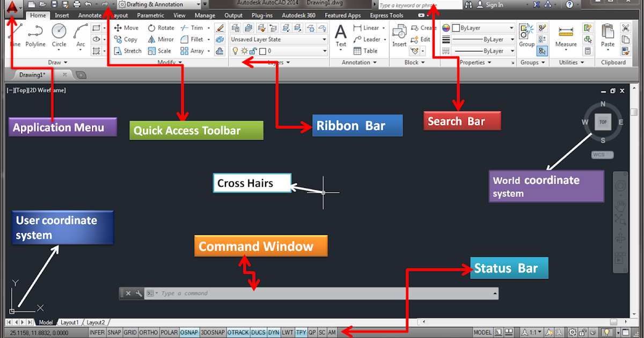Viewport: 644px width, 338px height.
Task: Click the Table tool in Annotation
Action: [x=365, y=51]
